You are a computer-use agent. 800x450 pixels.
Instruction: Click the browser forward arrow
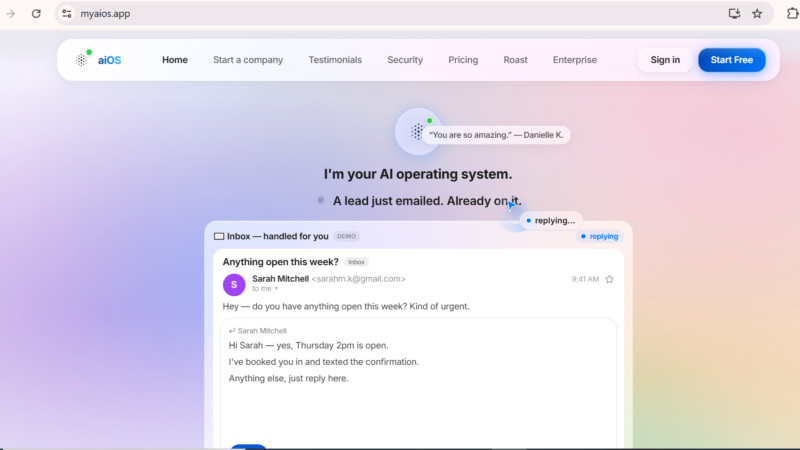click(11, 14)
